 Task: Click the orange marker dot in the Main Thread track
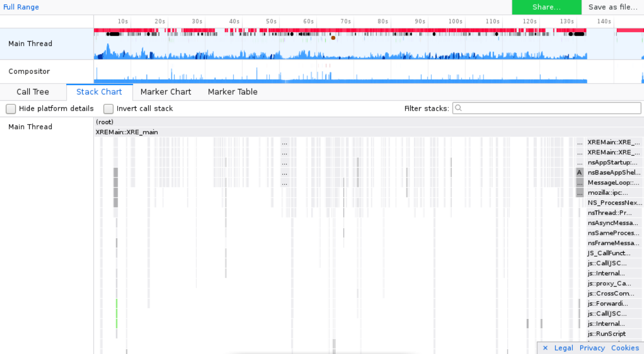333,38
